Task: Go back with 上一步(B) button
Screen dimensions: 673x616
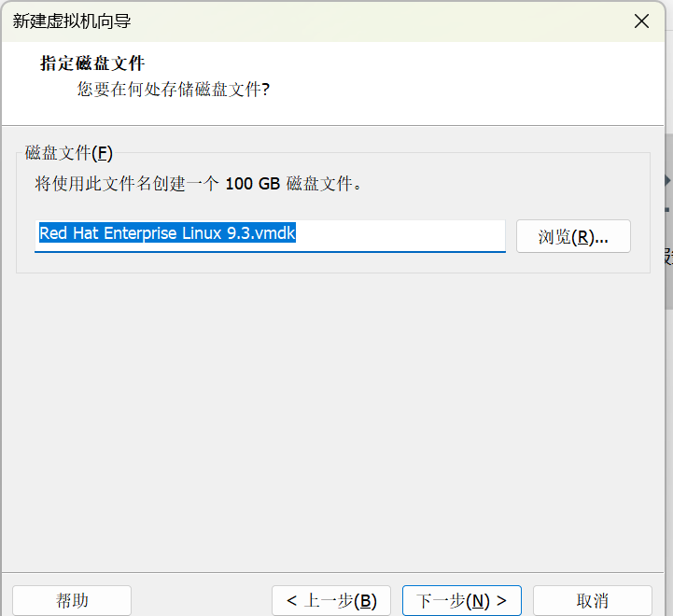Action: (331, 600)
